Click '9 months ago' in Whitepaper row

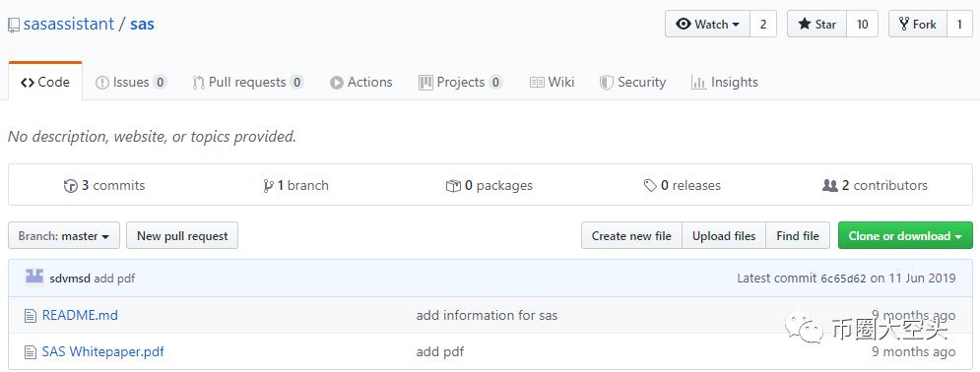914,352
